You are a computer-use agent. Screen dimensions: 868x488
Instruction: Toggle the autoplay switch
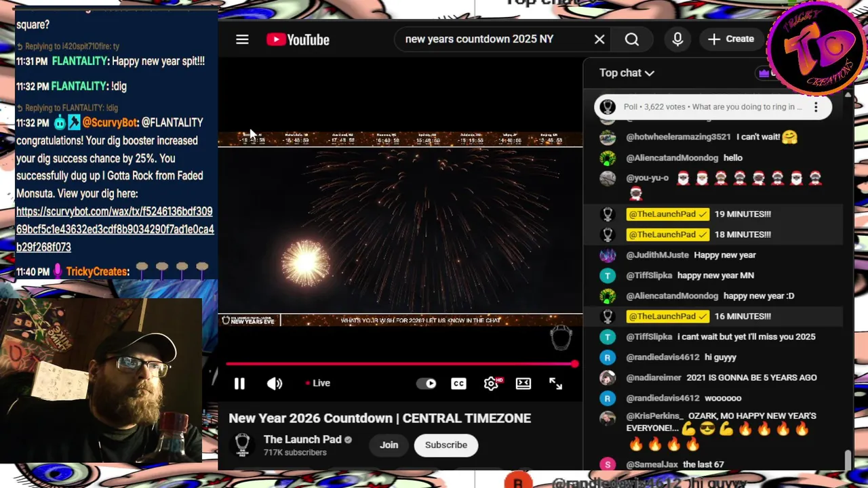[x=427, y=384]
